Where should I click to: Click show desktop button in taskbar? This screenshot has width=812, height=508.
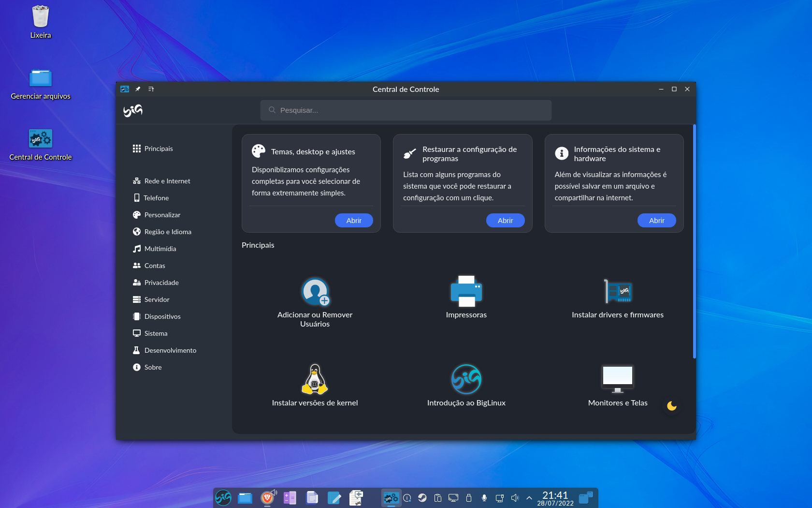point(586,498)
